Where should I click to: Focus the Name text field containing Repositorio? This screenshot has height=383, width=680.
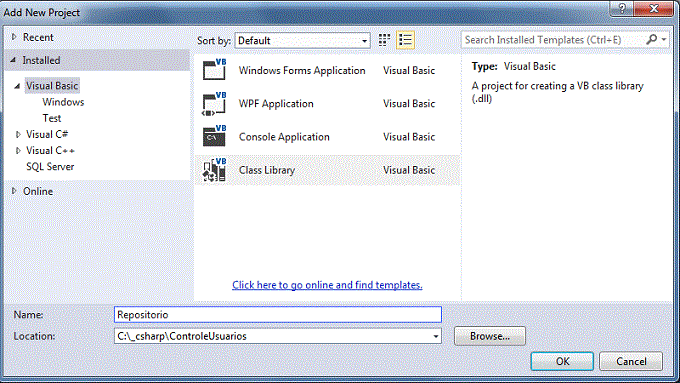(x=278, y=314)
